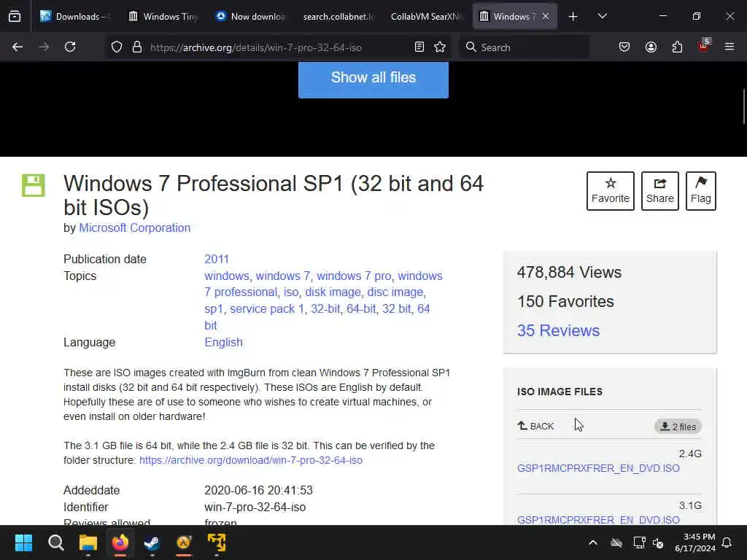This screenshot has width=747, height=560.
Task: Open Firefox from the taskbar
Action: [120, 542]
